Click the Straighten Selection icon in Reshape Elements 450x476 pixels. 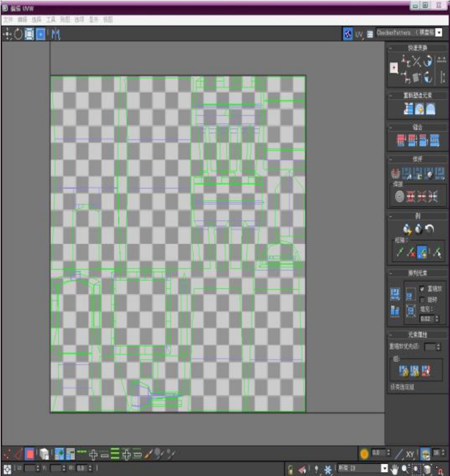click(408, 109)
